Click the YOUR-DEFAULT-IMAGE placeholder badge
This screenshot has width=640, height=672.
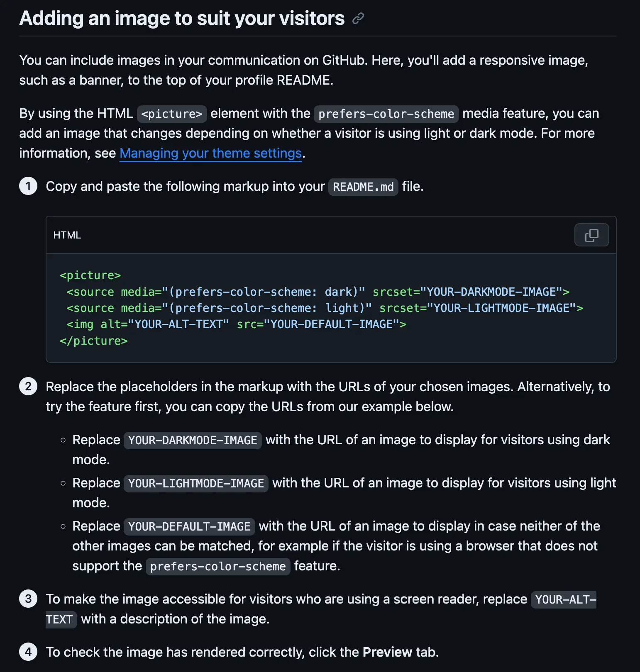point(189,526)
